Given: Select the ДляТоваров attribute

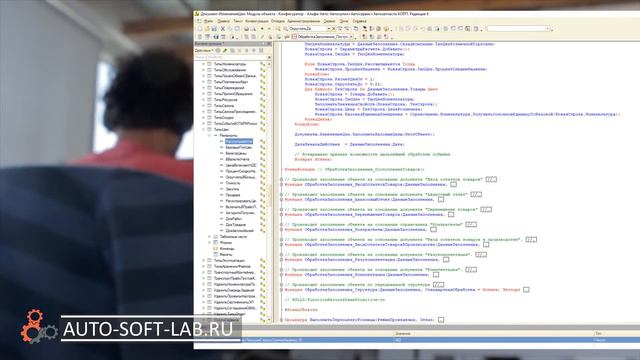Looking at the screenshot, I should [236, 224].
